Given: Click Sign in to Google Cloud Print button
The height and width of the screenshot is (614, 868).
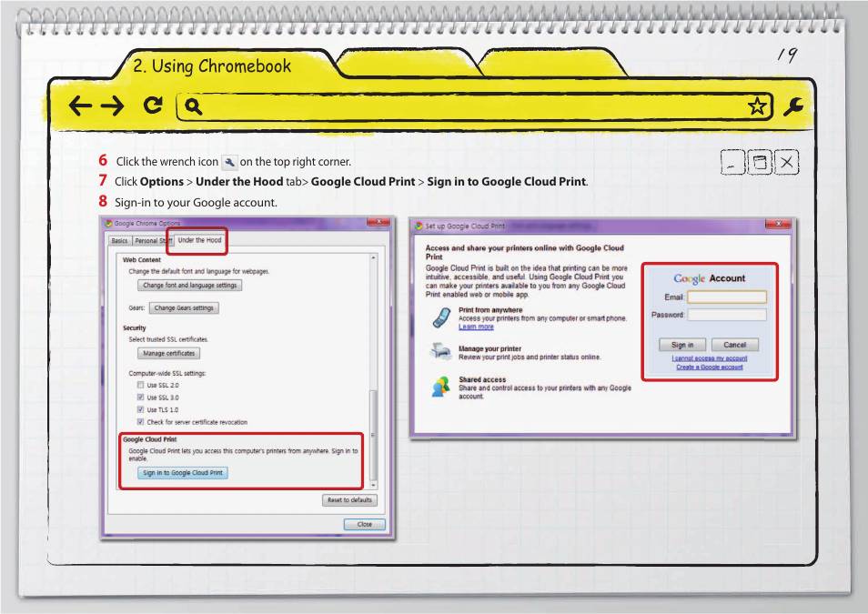Looking at the screenshot, I should (x=183, y=473).
